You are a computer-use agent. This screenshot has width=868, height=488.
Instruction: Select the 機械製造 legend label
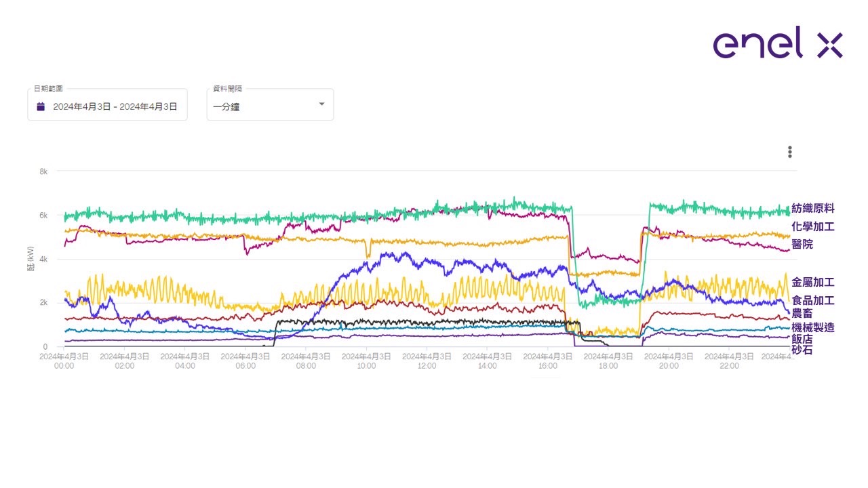coord(812,327)
